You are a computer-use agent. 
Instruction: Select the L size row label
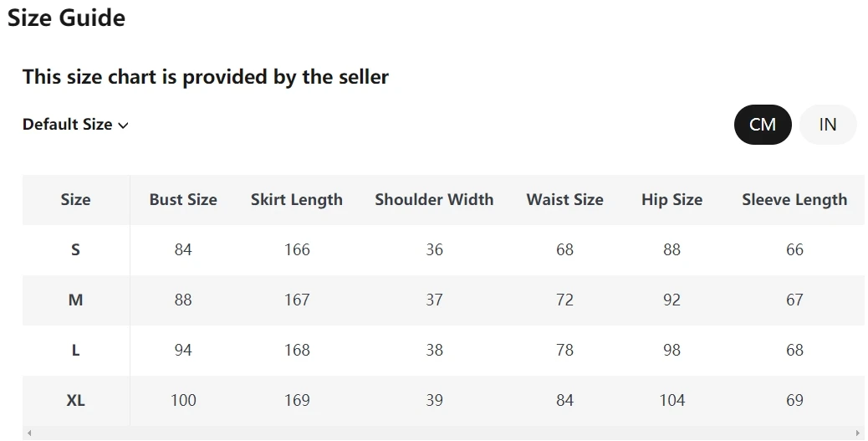tap(76, 350)
